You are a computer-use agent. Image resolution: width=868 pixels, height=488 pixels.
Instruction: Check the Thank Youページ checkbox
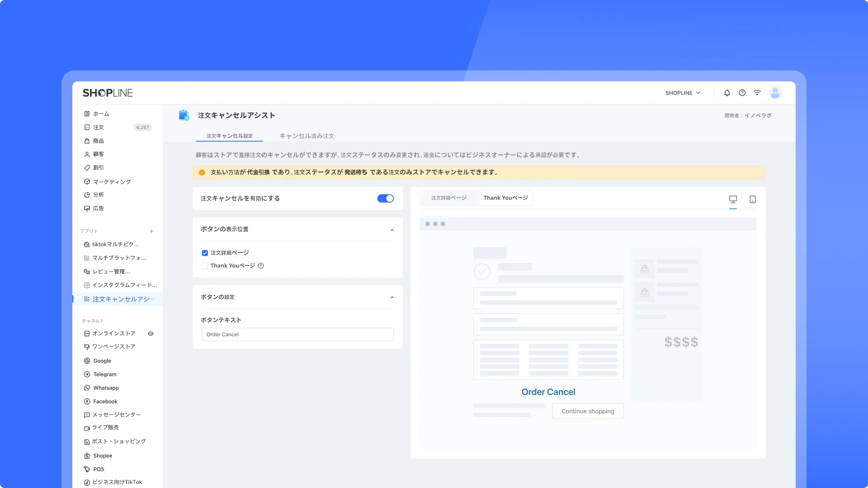205,266
